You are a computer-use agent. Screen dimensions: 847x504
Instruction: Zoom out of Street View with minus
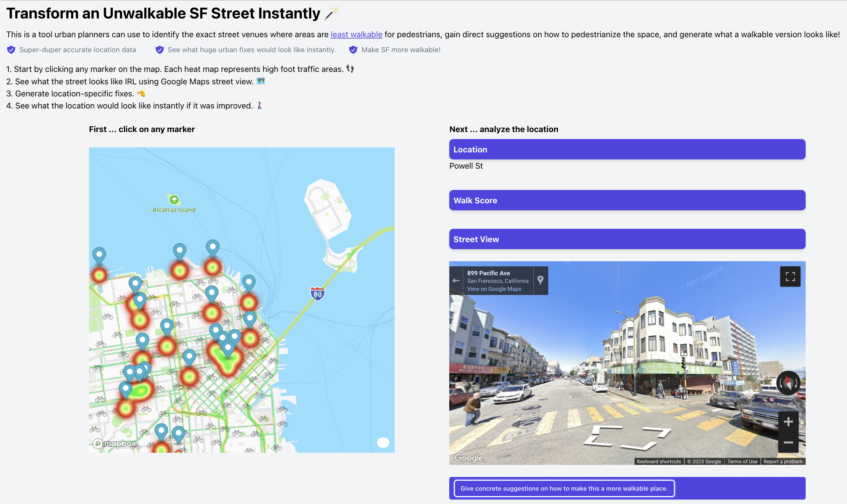[x=788, y=443]
